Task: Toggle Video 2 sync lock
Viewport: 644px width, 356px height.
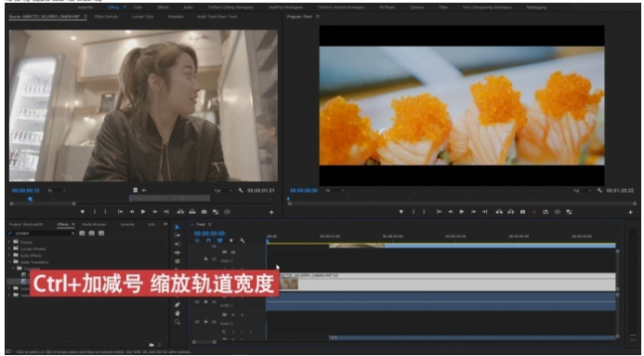Action: (x=225, y=252)
